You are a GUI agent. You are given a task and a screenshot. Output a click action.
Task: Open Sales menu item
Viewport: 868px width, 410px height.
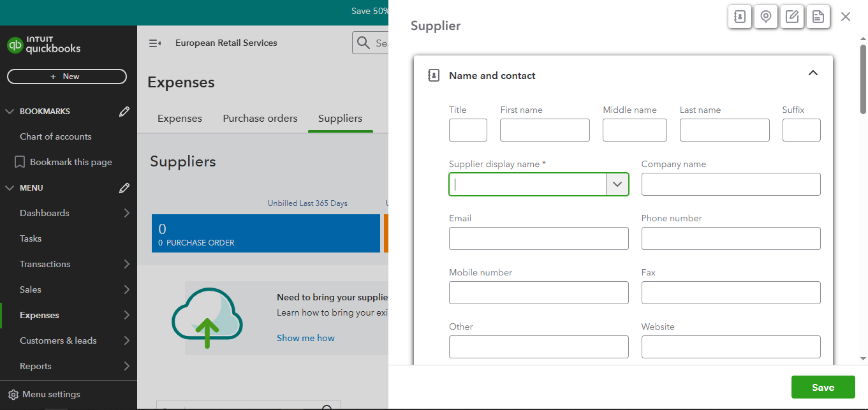pos(31,289)
